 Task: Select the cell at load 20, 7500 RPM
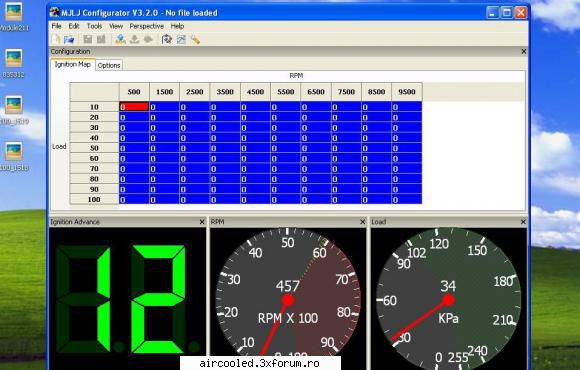(346, 117)
